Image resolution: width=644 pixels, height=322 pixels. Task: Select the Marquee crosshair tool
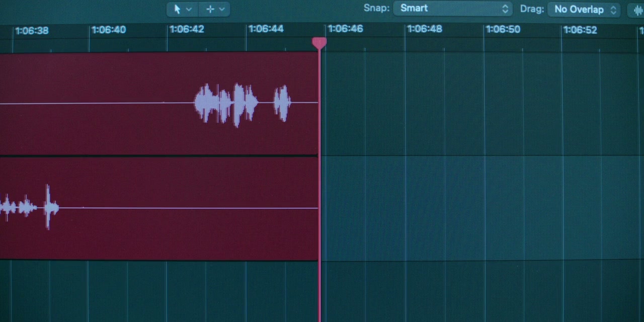[x=210, y=9]
